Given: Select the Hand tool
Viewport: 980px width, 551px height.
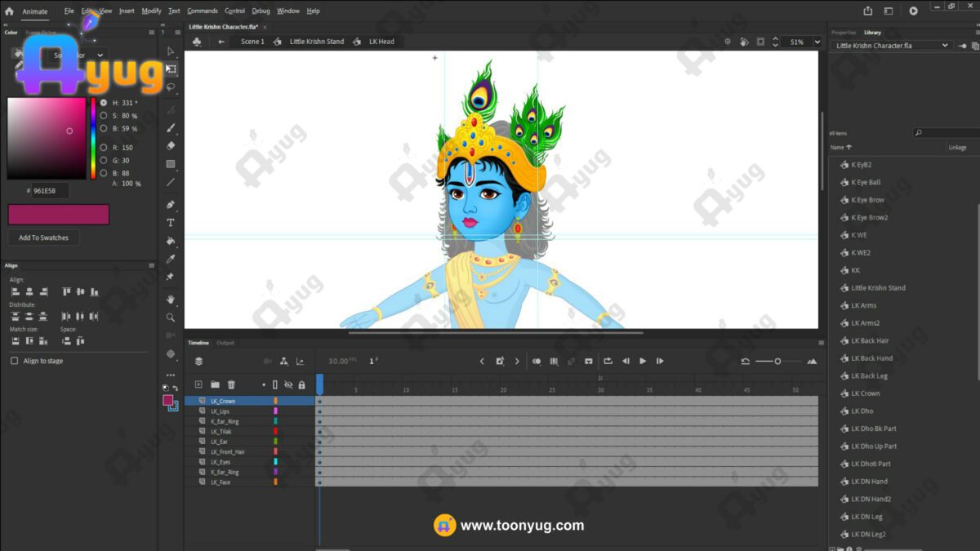Looking at the screenshot, I should (x=171, y=300).
